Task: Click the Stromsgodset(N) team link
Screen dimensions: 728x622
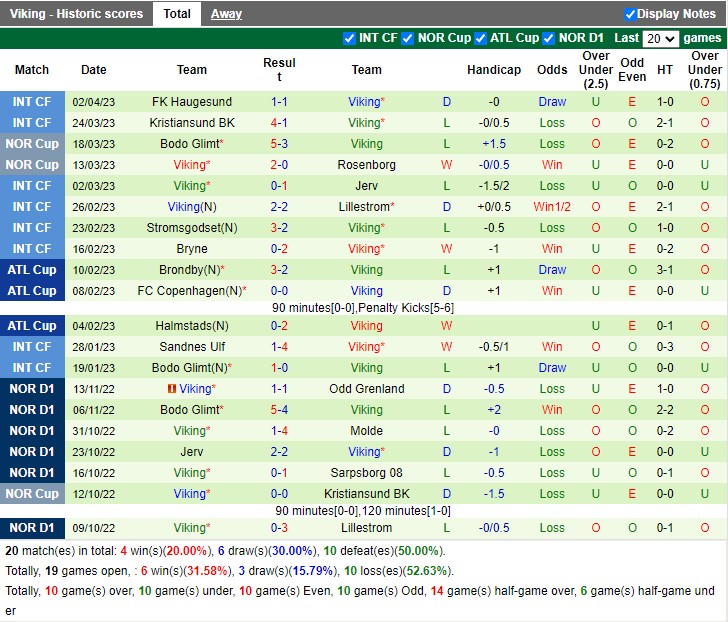Action: coord(192,228)
